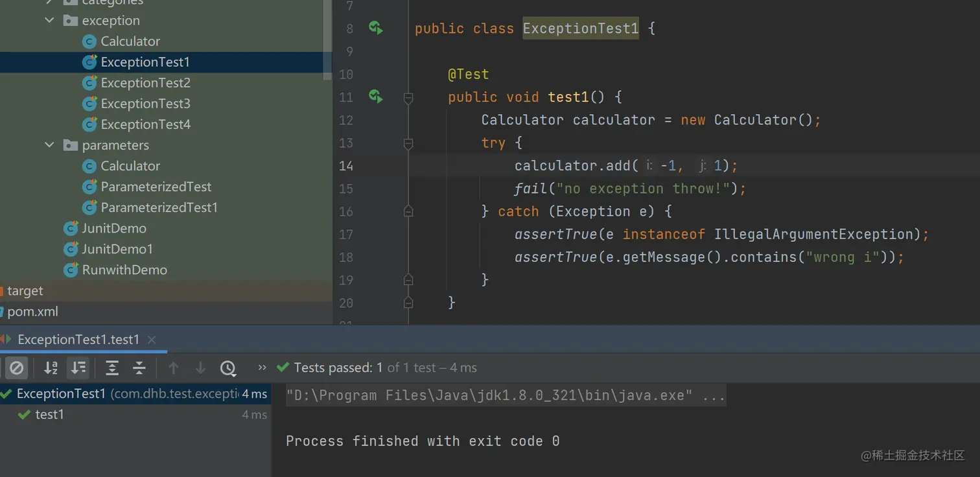The image size is (980, 477).
Task: Select the target folder in project tree
Action: [x=25, y=291]
